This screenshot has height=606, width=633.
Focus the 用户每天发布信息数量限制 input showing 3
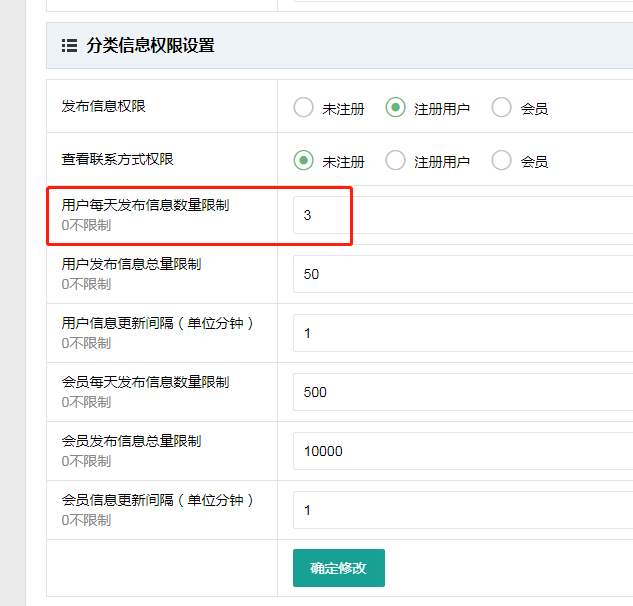click(462, 215)
